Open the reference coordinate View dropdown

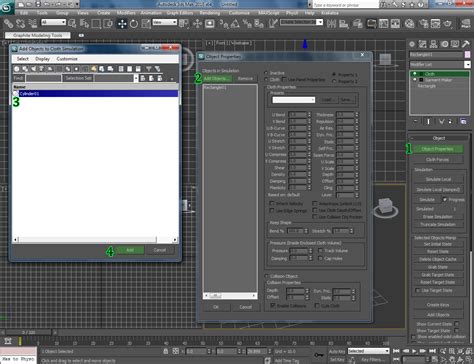click(x=165, y=22)
